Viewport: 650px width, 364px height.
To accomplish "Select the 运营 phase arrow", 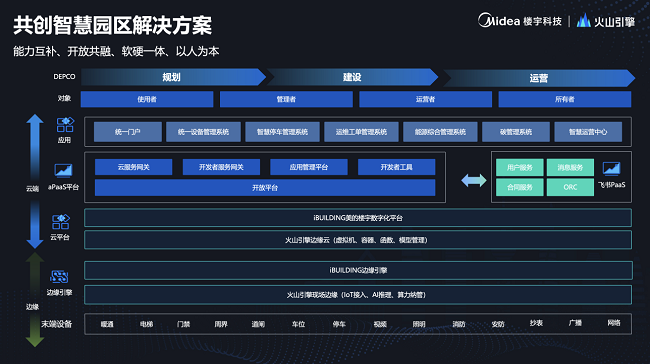I will pyautogui.click(x=538, y=78).
